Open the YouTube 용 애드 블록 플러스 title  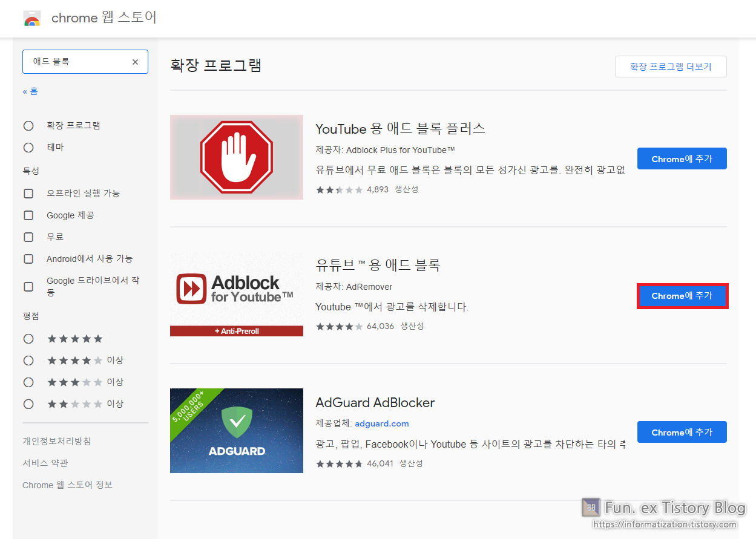tap(400, 129)
